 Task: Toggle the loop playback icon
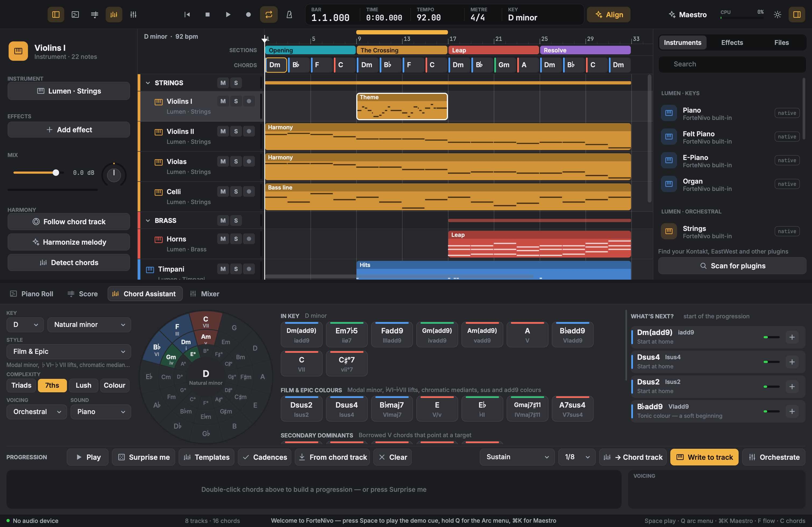[x=269, y=15]
